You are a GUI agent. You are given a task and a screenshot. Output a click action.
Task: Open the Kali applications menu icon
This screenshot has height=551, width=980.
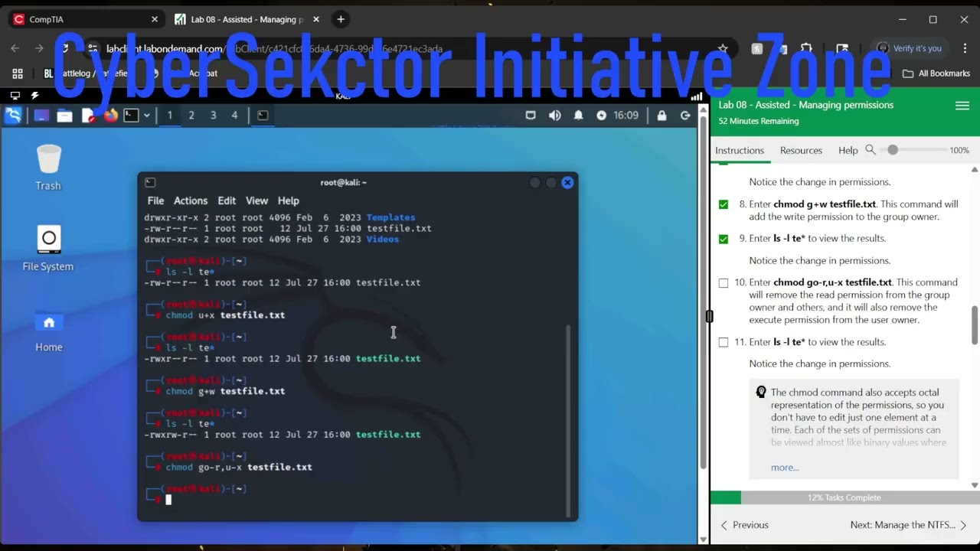[13, 116]
